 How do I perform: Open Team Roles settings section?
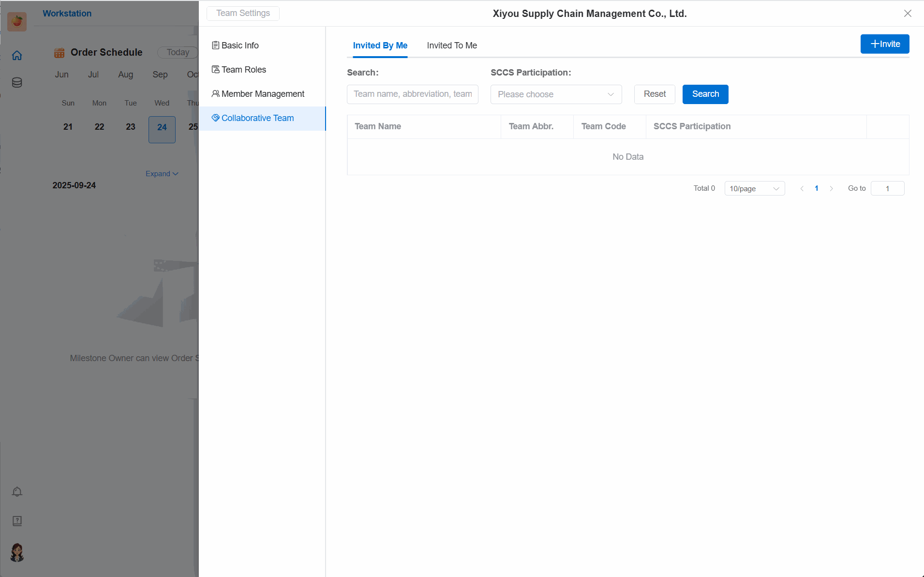click(x=243, y=70)
